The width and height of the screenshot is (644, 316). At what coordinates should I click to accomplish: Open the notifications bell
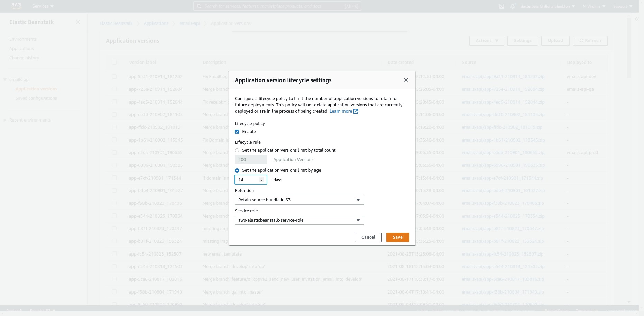(x=513, y=6)
